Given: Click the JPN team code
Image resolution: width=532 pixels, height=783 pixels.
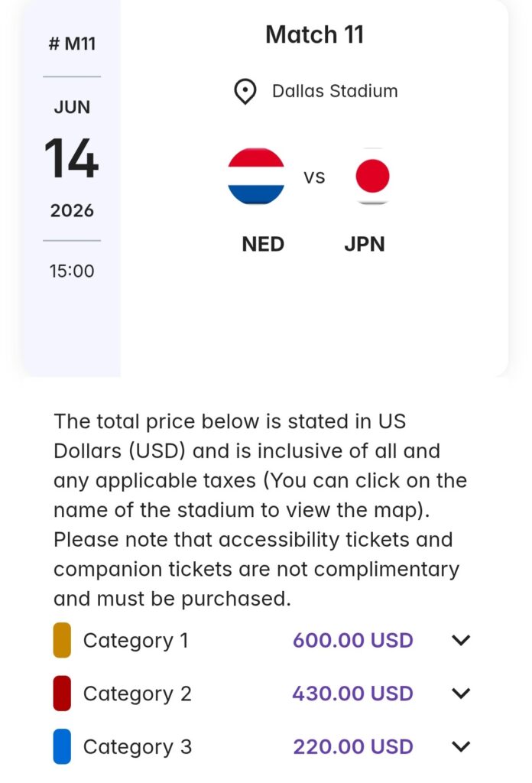Looking at the screenshot, I should point(364,244).
